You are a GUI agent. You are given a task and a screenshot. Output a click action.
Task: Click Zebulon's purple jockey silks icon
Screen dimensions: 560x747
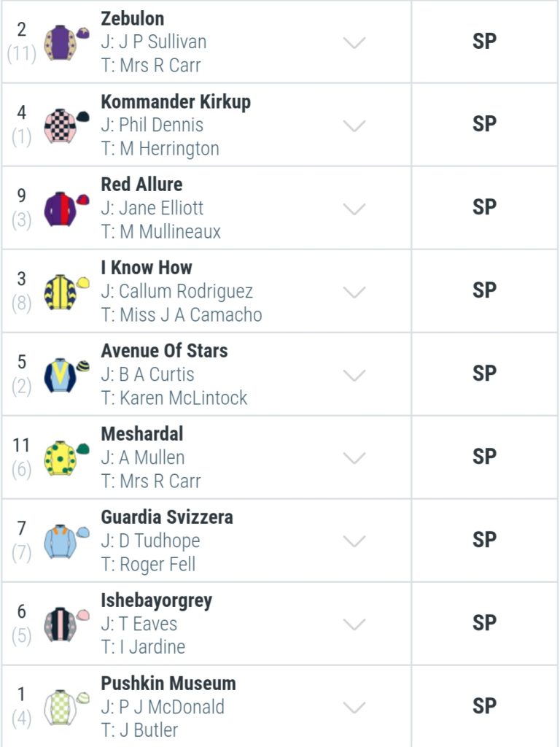pos(66,42)
